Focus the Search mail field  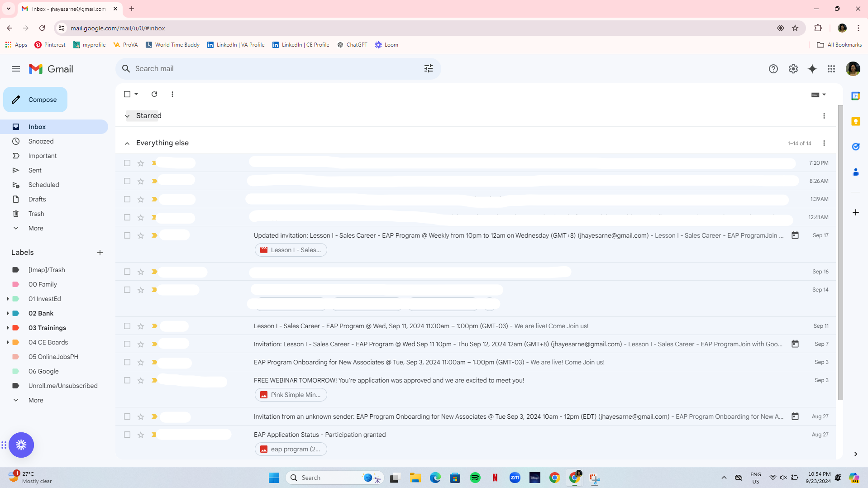pos(278,69)
